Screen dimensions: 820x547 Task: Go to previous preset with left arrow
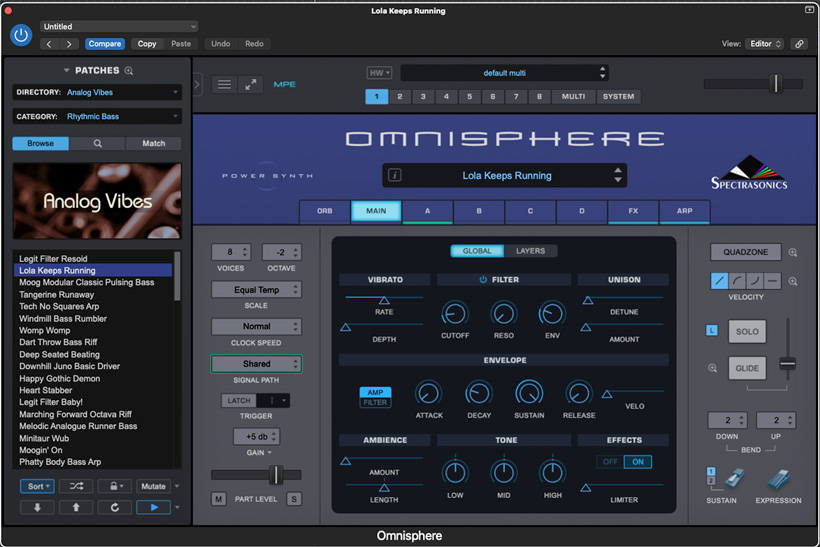49,44
